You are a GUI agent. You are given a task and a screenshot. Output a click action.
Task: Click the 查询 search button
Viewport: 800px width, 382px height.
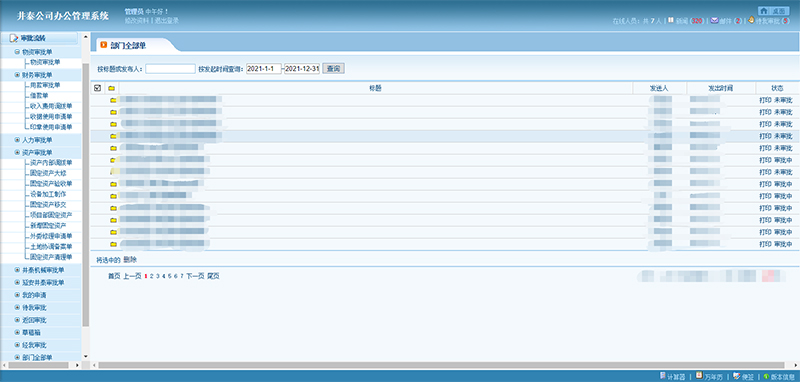tap(333, 68)
